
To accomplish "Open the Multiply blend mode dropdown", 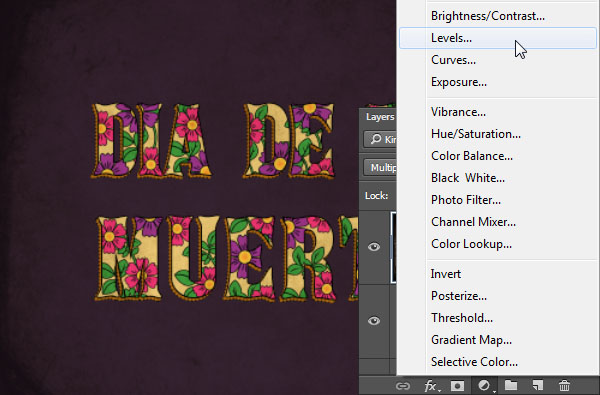I will [x=380, y=168].
